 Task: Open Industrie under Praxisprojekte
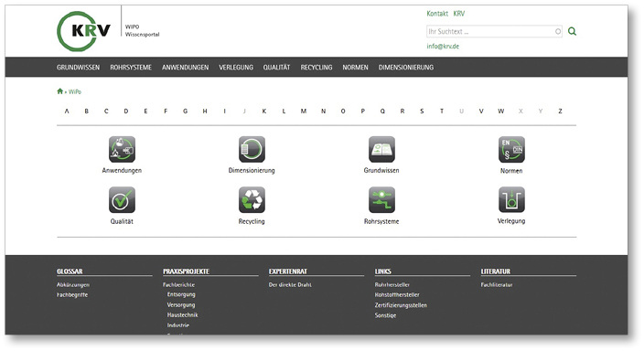178,325
